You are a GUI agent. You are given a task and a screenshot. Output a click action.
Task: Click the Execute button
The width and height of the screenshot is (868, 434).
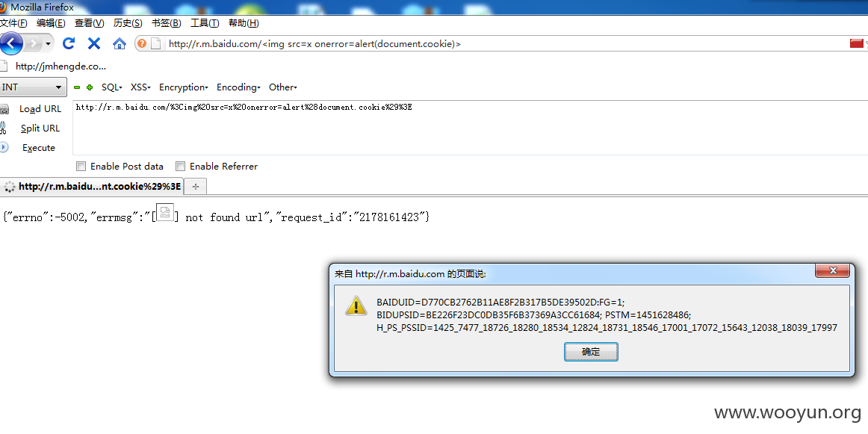39,148
